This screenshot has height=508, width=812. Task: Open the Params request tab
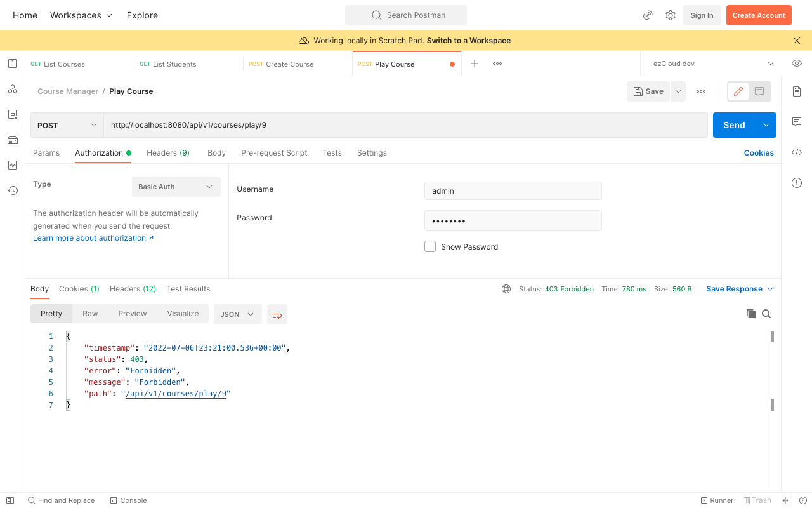coord(46,153)
